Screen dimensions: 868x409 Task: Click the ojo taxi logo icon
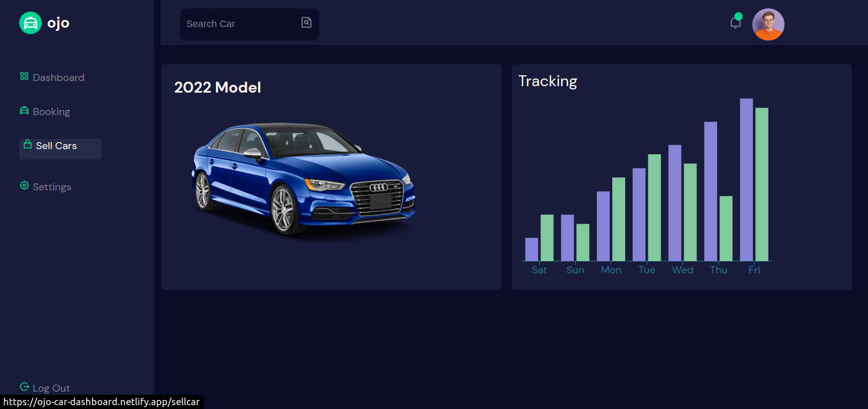pos(30,23)
